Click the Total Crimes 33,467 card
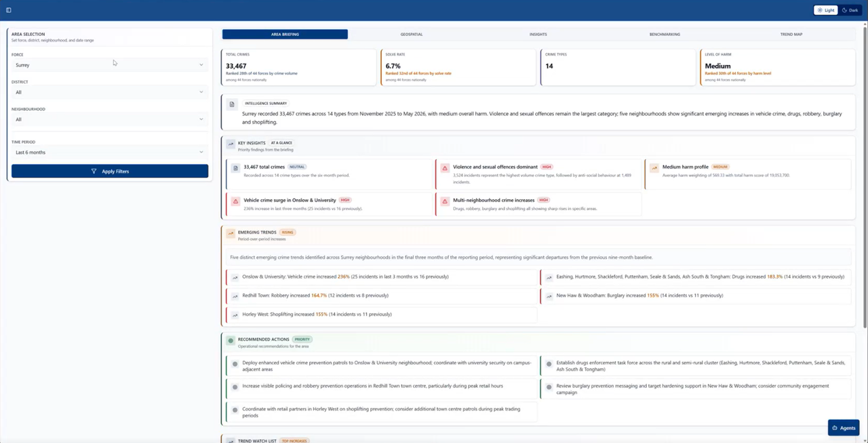Screen dimensions: 868x443 299,67
